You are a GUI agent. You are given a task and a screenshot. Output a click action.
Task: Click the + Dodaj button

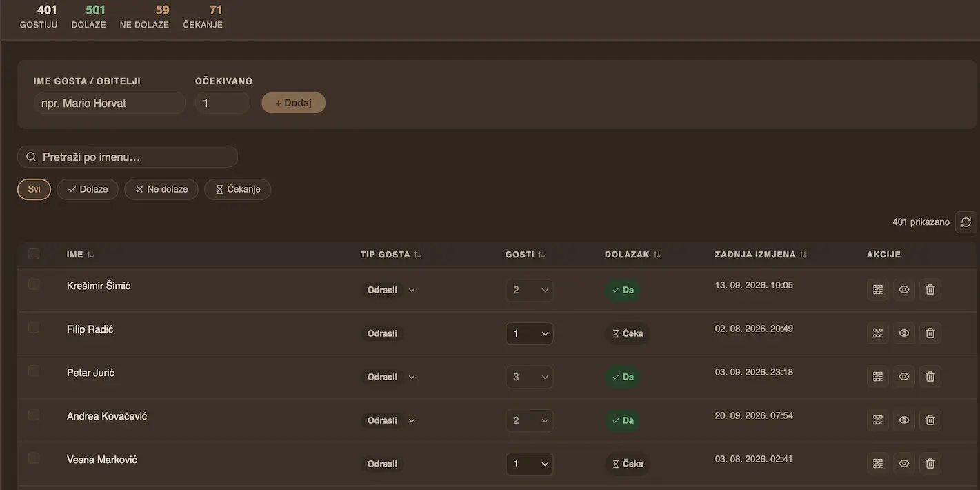(294, 103)
